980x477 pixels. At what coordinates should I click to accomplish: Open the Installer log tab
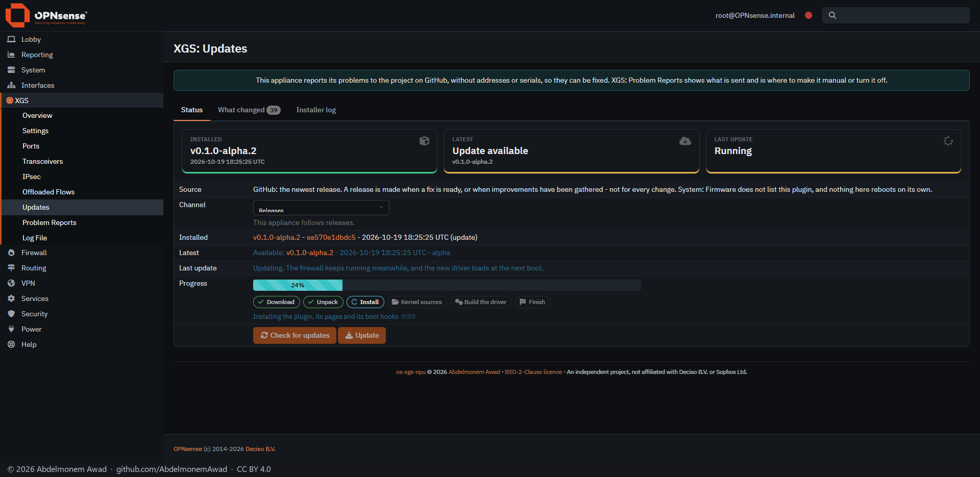point(316,110)
